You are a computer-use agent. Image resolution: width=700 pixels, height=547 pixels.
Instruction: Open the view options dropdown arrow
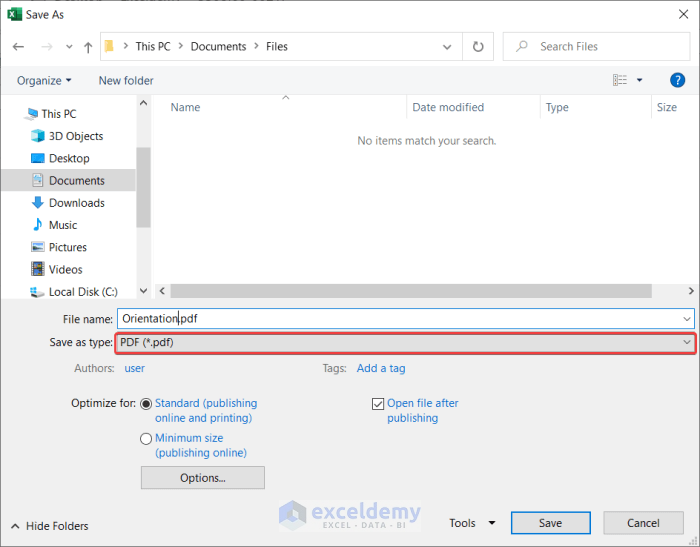[639, 80]
